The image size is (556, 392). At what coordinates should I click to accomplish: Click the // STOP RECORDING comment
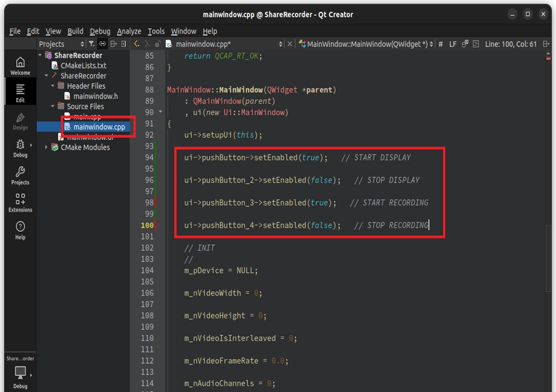point(391,225)
